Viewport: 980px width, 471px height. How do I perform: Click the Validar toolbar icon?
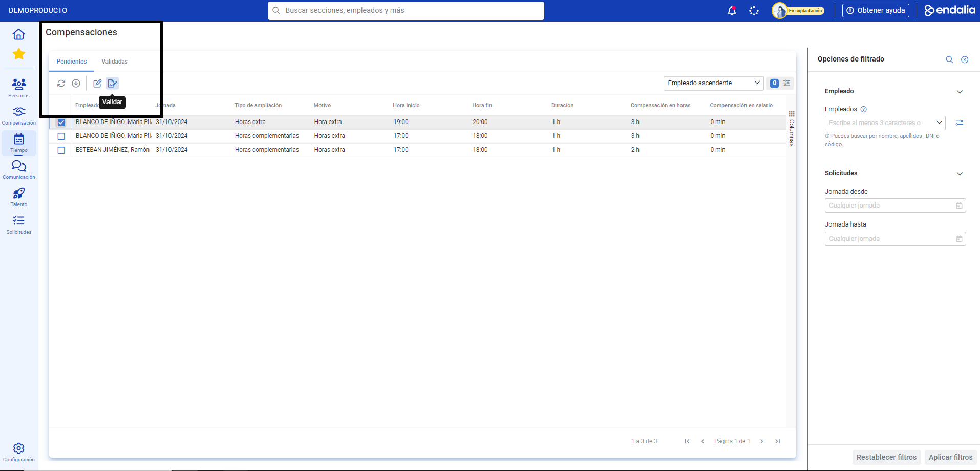click(x=112, y=83)
